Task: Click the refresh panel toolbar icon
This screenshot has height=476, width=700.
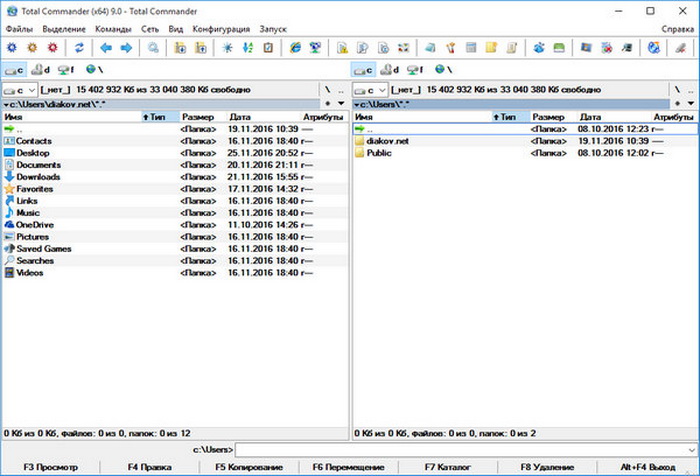Action: tap(79, 47)
